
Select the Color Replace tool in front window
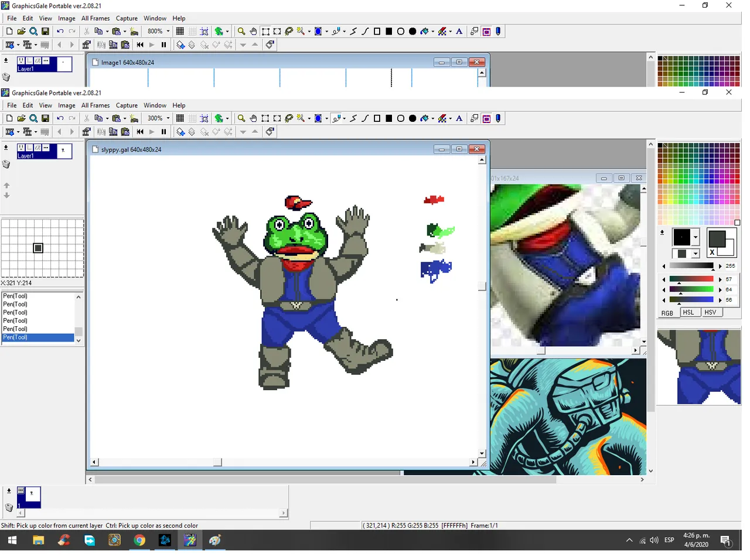tap(442, 118)
